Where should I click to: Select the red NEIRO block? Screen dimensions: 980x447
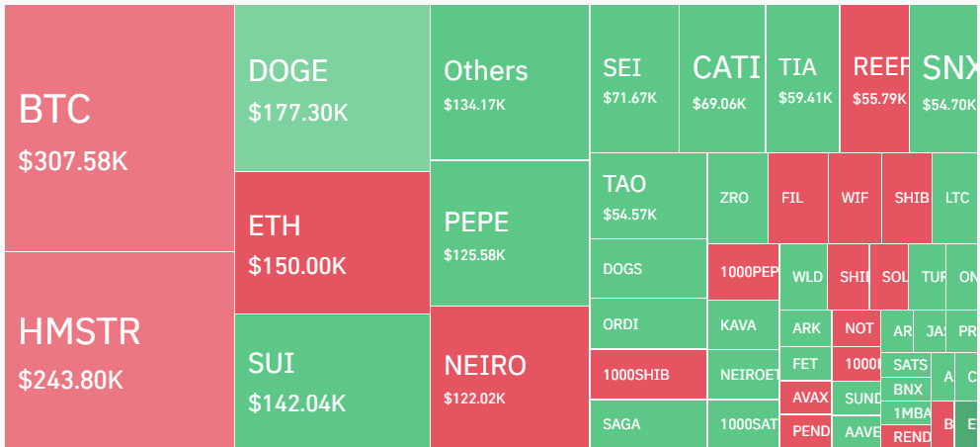coord(509,377)
